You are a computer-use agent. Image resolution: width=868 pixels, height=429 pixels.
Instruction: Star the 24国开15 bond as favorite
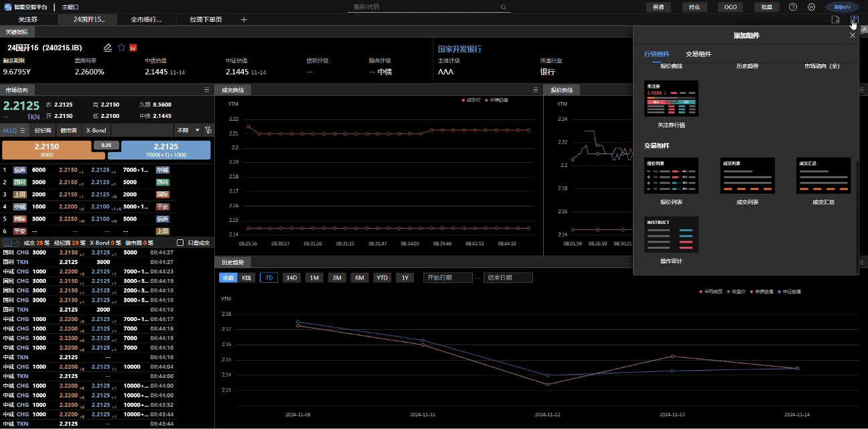click(121, 48)
